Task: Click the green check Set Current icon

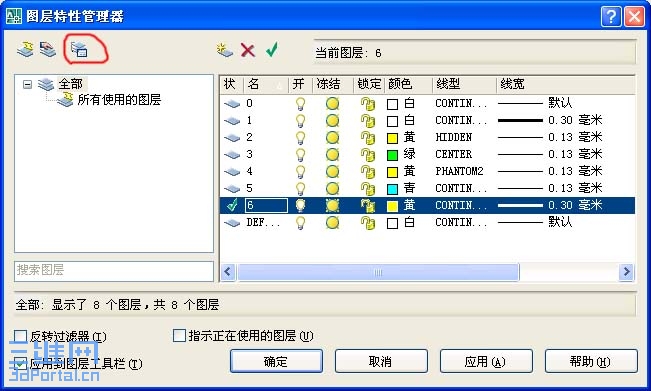Action: 272,50
